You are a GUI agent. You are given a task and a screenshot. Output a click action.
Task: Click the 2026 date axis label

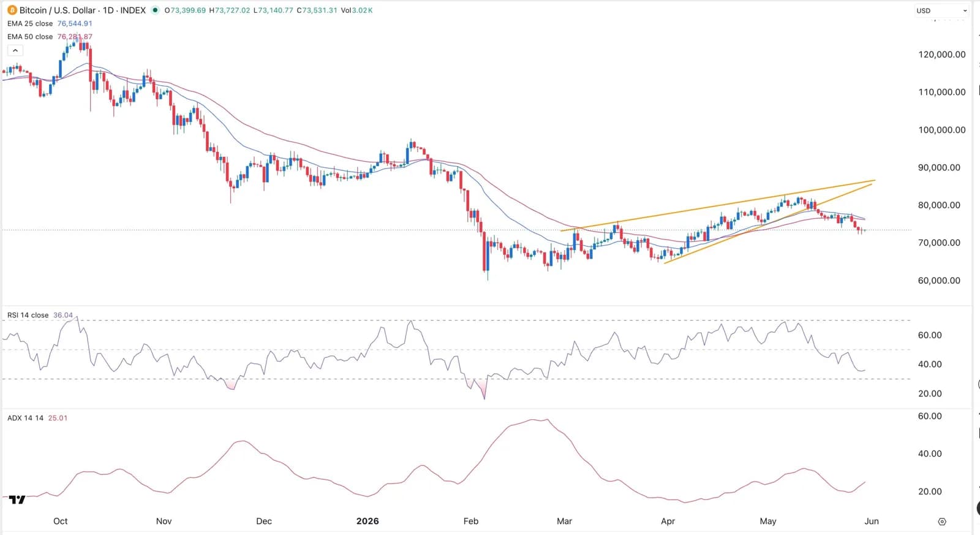[367, 521]
